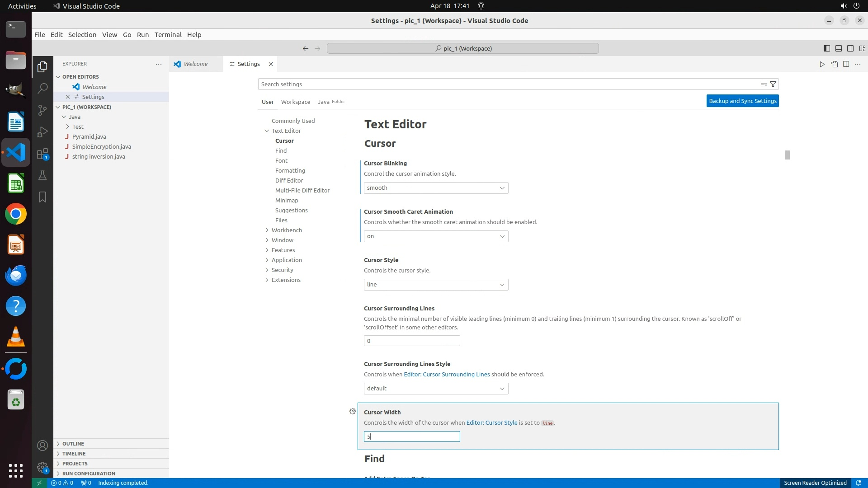The width and height of the screenshot is (868, 488).
Task: Open the Search view in activity bar
Action: click(x=42, y=88)
